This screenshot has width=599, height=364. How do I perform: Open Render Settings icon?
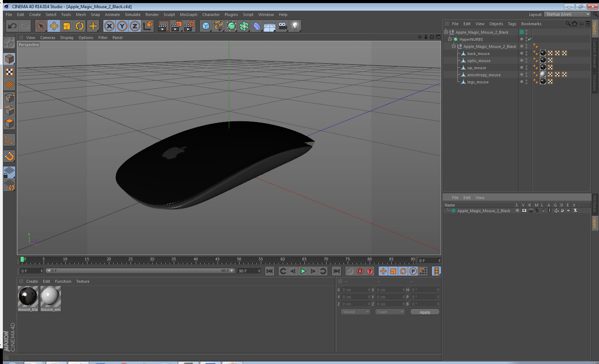pos(189,26)
